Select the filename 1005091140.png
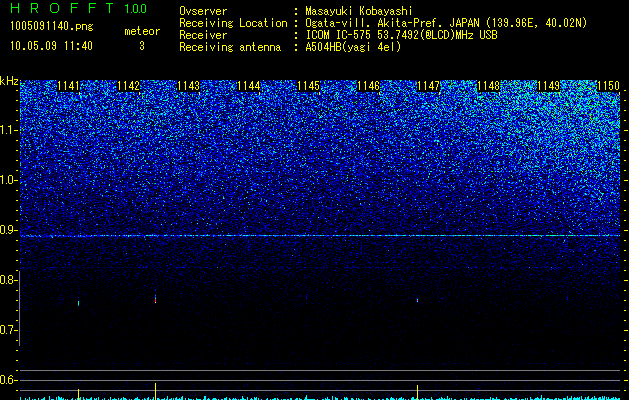This screenshot has width=629, height=400. (x=52, y=27)
